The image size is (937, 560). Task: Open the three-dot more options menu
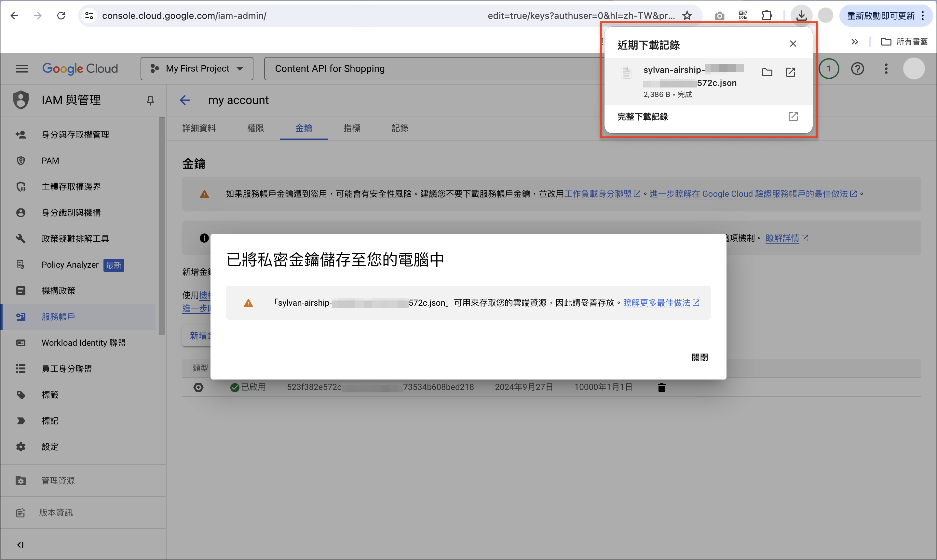pos(886,68)
